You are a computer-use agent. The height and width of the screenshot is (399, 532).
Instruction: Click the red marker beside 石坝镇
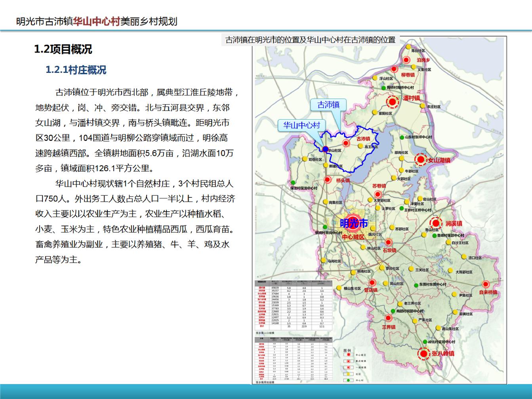(388, 242)
